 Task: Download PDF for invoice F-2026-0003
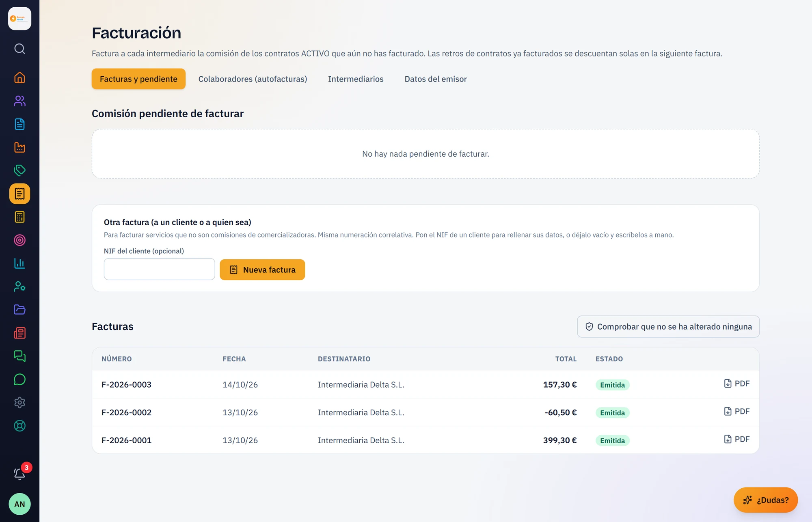(736, 384)
